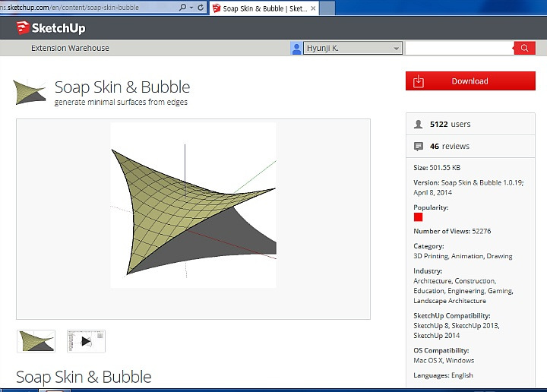This screenshot has width=547, height=392.
Task: Click the browser address bar URL
Action: pyautogui.click(x=70, y=8)
